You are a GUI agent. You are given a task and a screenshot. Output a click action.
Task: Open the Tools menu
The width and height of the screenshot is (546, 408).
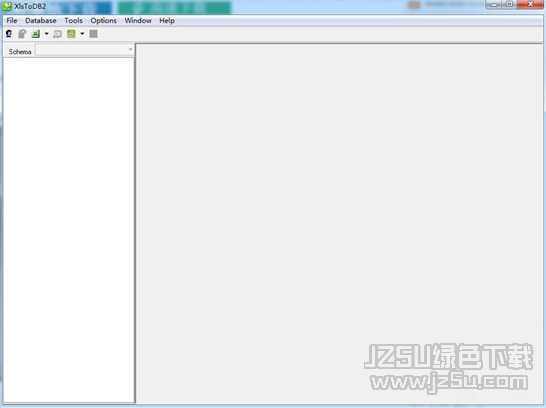click(x=73, y=21)
